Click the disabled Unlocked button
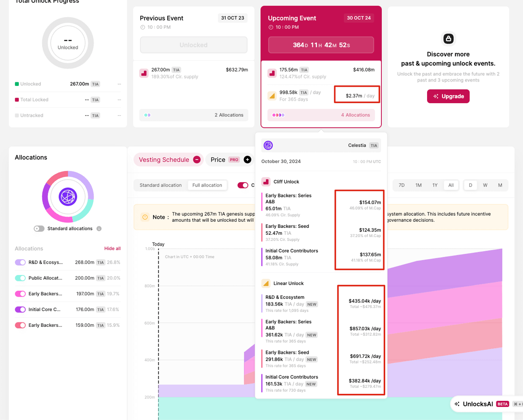Viewport: 523px width, 420px height. coord(194,45)
